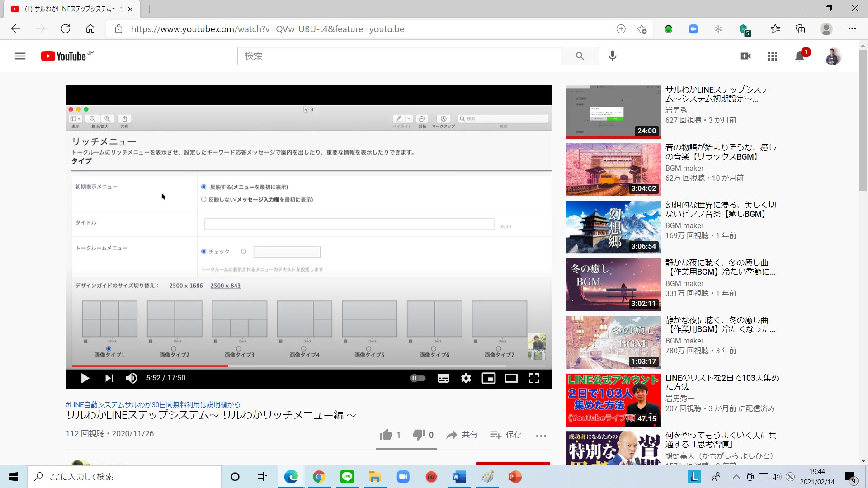
Task: Click the taskbar search box
Action: [x=125, y=477]
